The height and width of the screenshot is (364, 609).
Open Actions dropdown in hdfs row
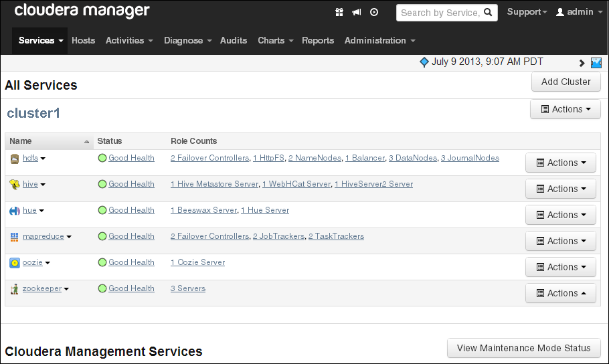560,163
